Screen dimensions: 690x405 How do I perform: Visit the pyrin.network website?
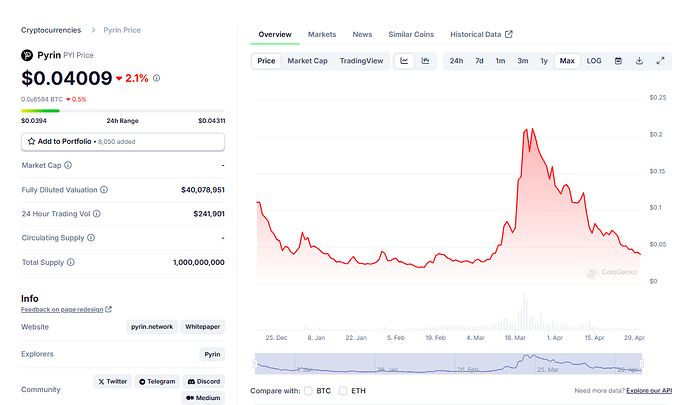(152, 327)
